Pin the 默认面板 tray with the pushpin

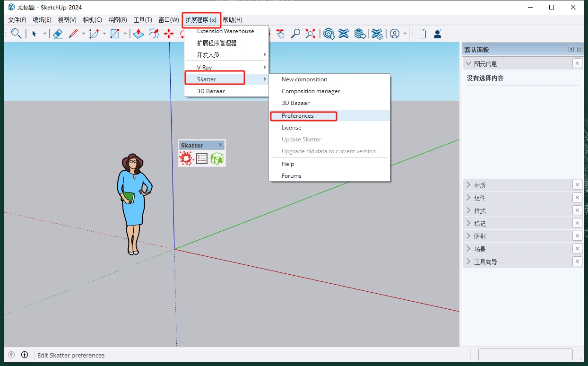coord(571,50)
